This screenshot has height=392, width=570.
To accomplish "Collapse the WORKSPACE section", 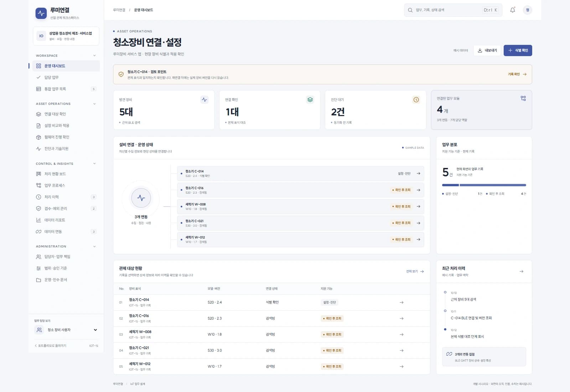I will (94, 56).
